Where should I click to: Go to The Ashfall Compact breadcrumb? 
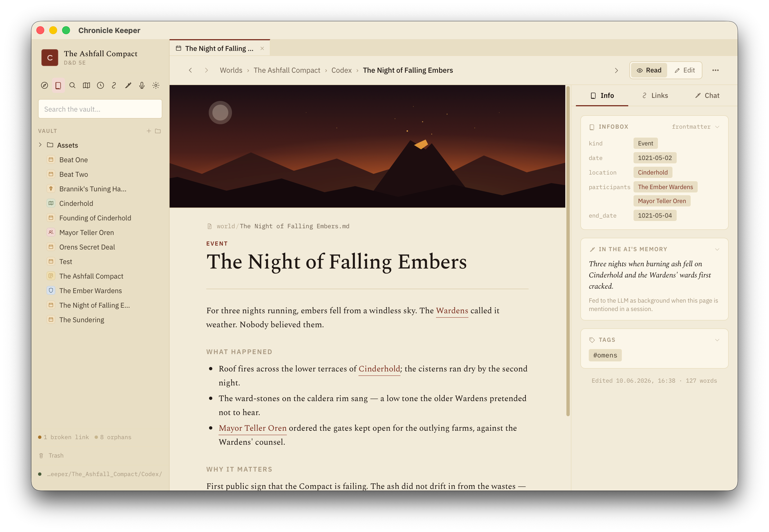pos(287,70)
